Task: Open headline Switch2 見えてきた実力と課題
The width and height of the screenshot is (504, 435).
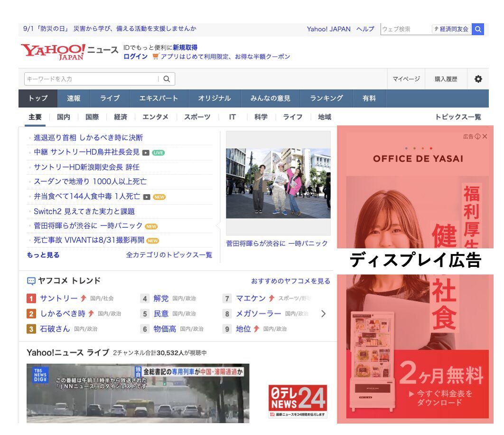Action: coord(84,211)
